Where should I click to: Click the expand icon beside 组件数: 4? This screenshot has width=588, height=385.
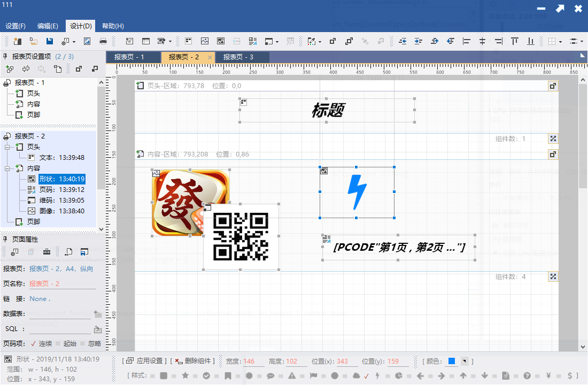[x=553, y=276]
